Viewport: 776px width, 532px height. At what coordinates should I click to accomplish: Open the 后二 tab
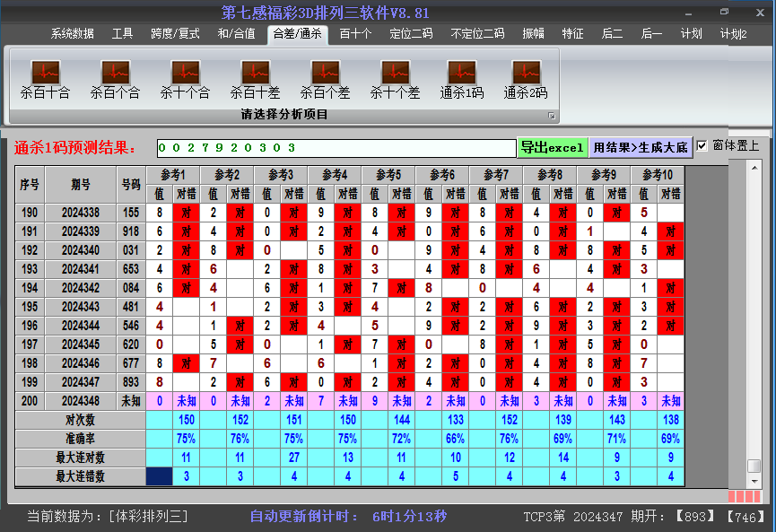click(612, 34)
